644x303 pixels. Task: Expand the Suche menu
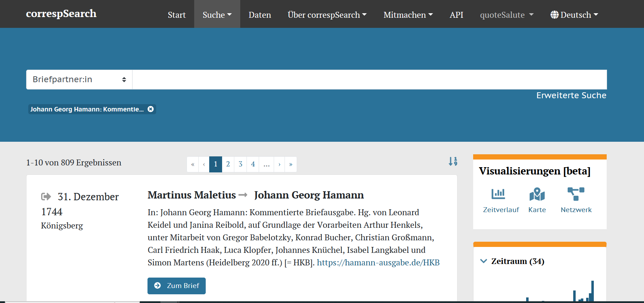pyautogui.click(x=217, y=15)
